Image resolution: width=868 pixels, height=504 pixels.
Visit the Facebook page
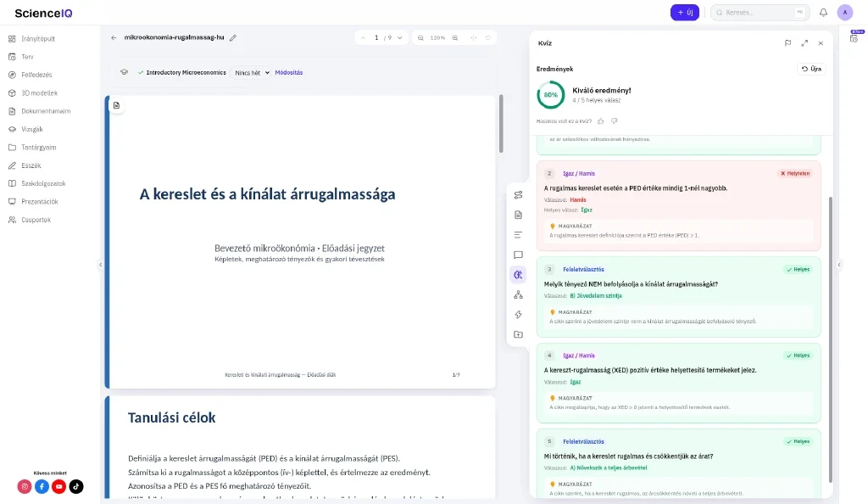tap(42, 486)
